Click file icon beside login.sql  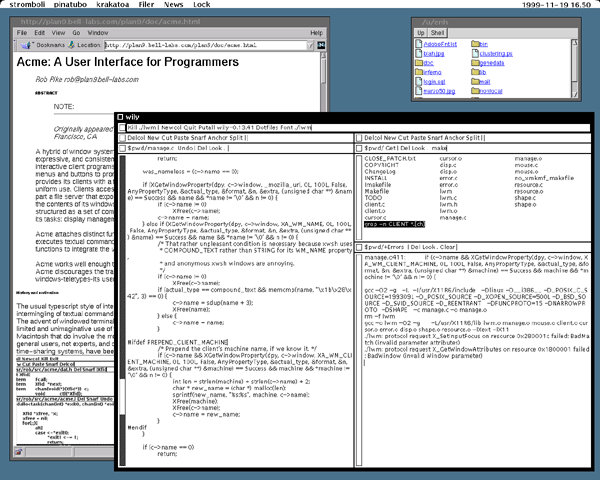[419, 82]
